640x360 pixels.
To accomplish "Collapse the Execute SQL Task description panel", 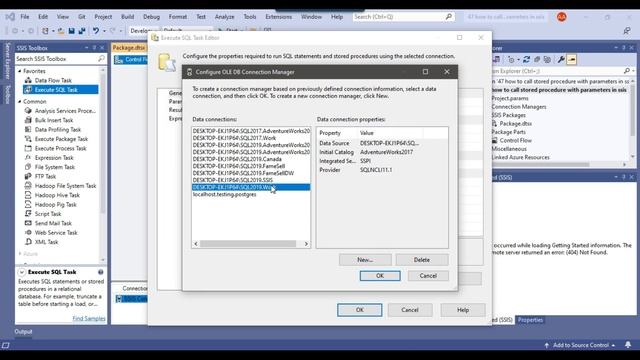I will [22, 272].
